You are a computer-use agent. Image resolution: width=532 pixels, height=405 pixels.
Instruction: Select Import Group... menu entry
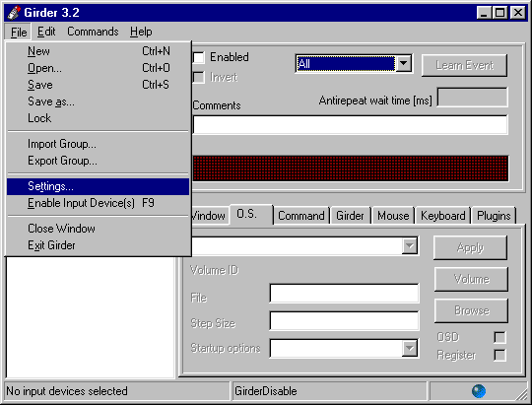tap(99, 144)
